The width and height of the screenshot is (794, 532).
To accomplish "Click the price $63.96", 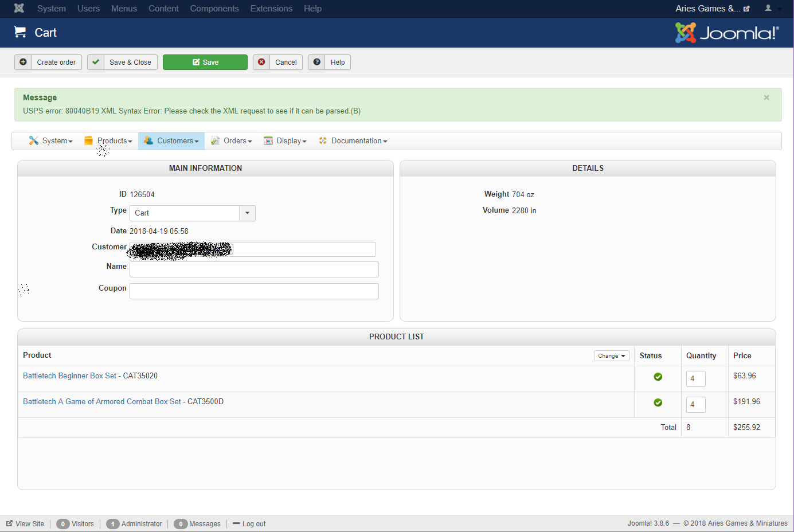I will 745,376.
